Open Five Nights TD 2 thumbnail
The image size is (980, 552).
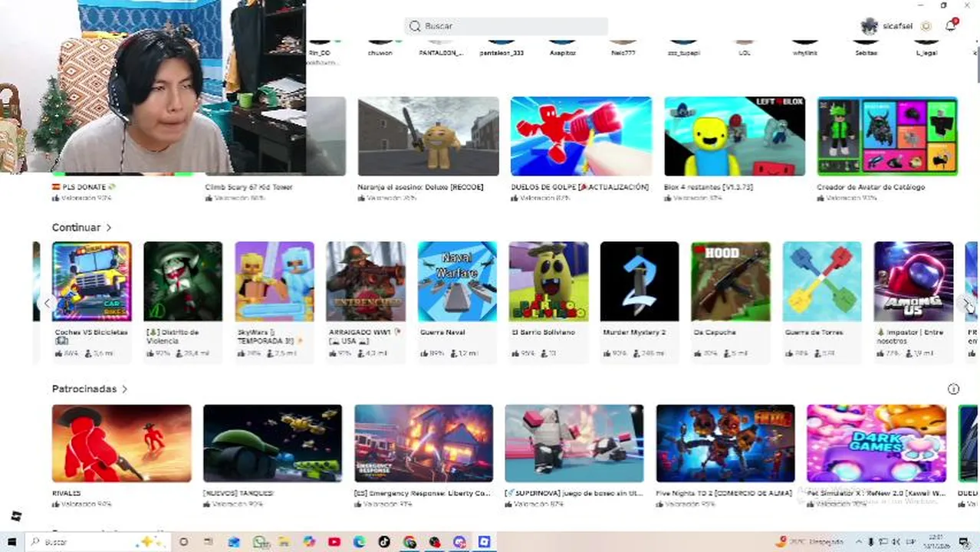(725, 444)
